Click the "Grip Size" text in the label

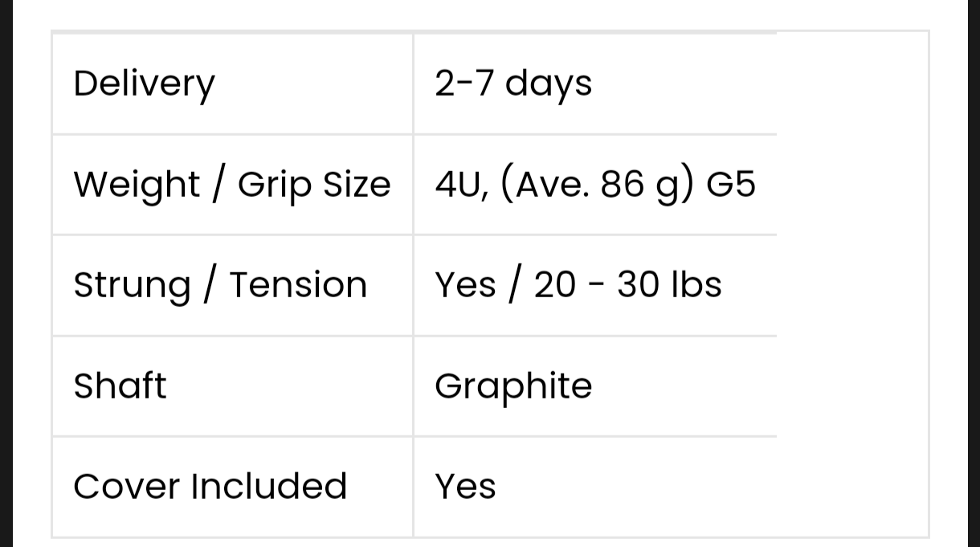point(314,185)
